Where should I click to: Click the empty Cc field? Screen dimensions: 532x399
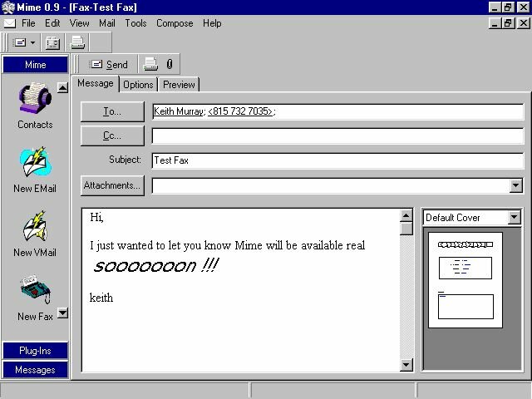337,136
